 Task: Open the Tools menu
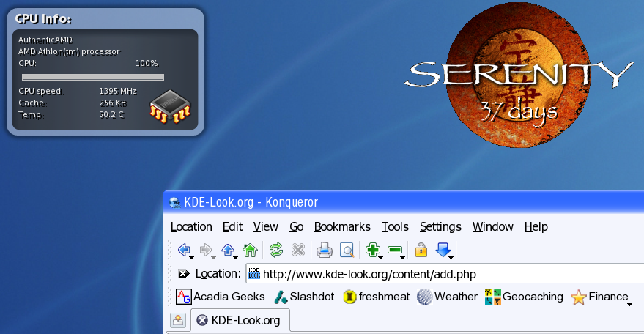click(x=395, y=227)
